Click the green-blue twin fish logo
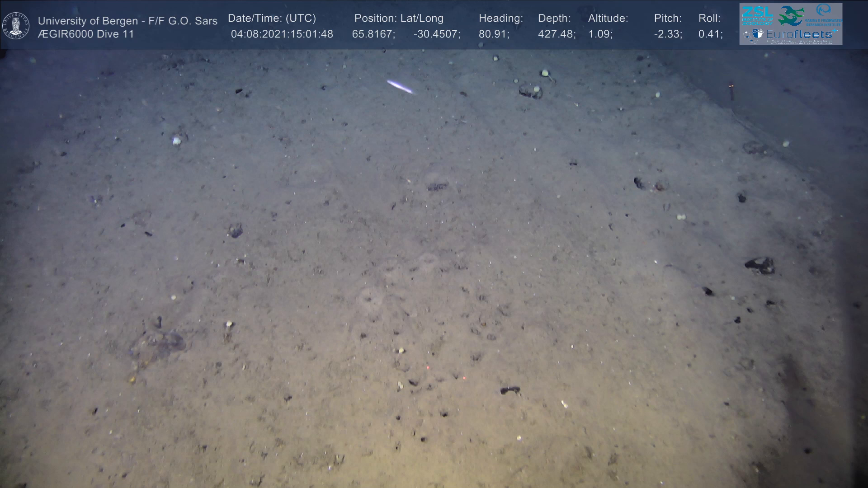Image resolution: width=868 pixels, height=488 pixels. click(x=791, y=16)
